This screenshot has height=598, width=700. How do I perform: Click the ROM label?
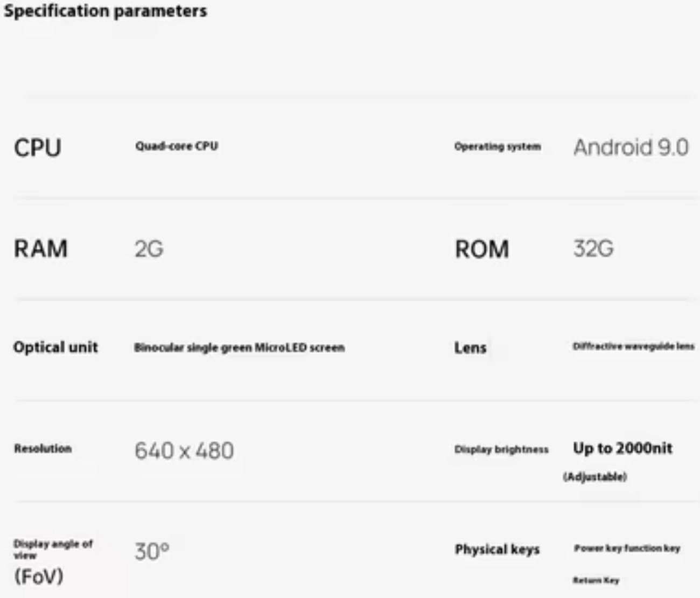pos(482,249)
